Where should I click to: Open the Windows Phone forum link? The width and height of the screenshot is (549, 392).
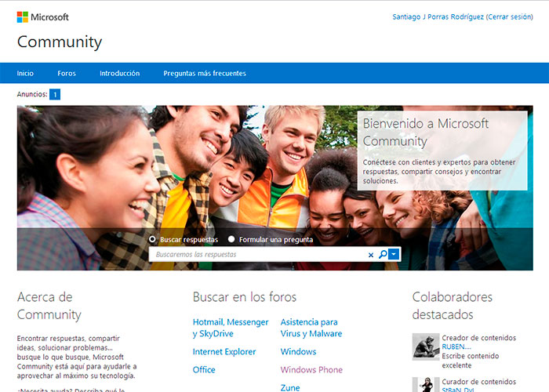pos(311,370)
